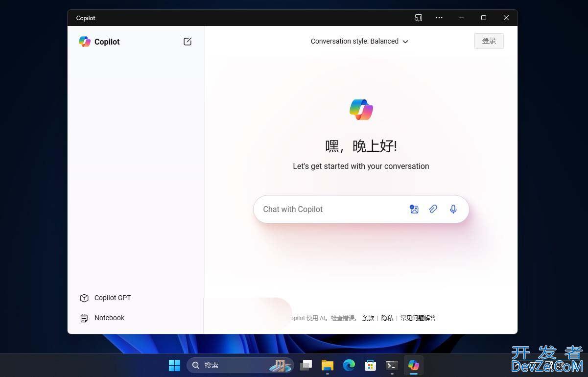Open Notebook in sidebar
The height and width of the screenshot is (377, 588).
click(102, 318)
